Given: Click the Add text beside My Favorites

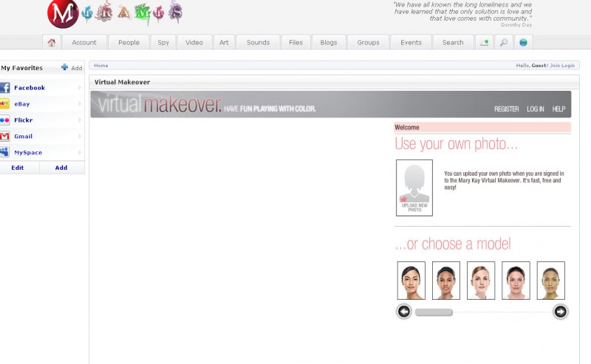Looking at the screenshot, I should [77, 68].
